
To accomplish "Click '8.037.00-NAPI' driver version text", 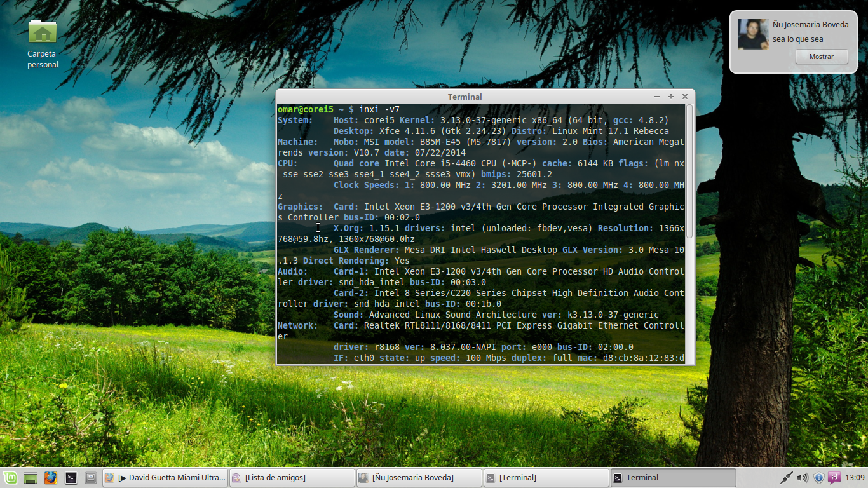I will pyautogui.click(x=463, y=347).
